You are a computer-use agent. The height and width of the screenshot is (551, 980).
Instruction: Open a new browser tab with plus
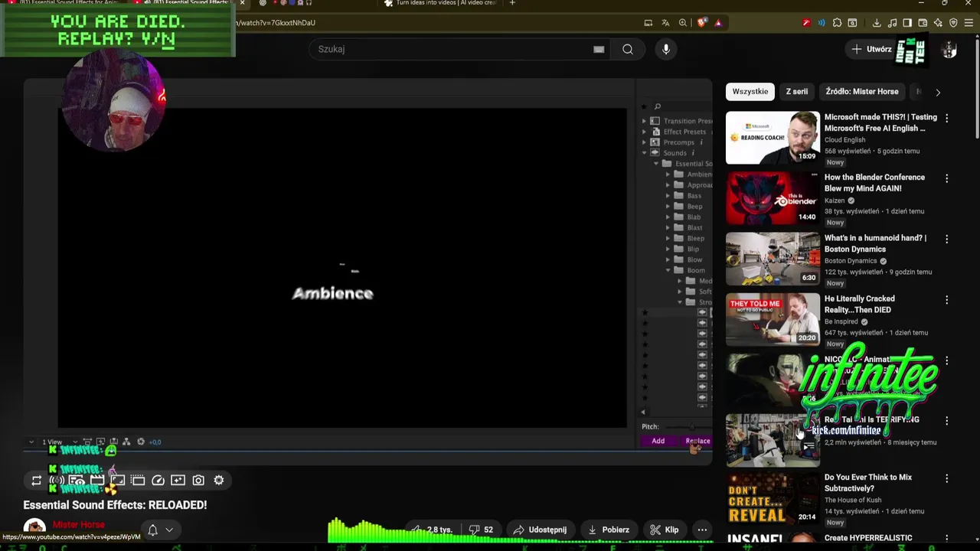[512, 3]
